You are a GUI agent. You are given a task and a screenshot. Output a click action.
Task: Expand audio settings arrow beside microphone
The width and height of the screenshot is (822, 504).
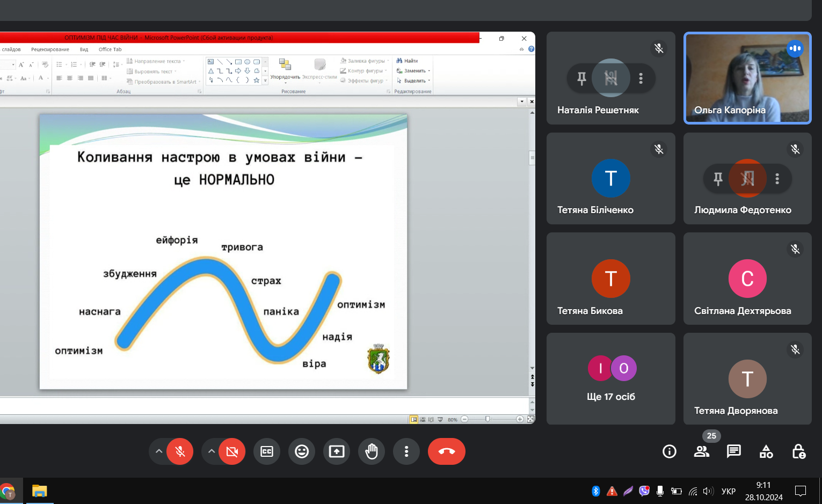(159, 451)
